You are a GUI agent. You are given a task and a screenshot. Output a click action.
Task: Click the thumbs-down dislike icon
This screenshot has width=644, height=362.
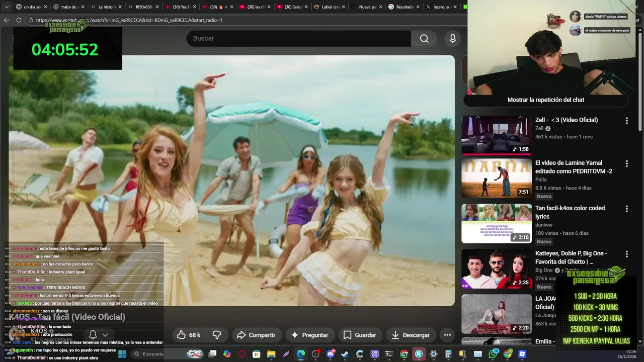coord(217,335)
